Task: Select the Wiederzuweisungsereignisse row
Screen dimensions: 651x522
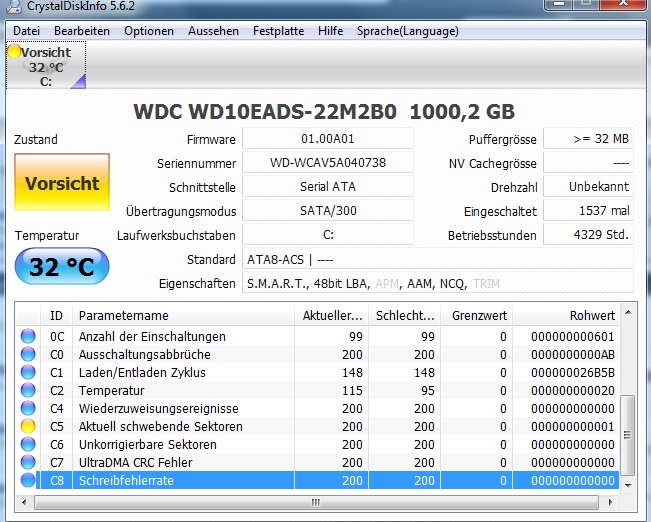Action: (318, 408)
